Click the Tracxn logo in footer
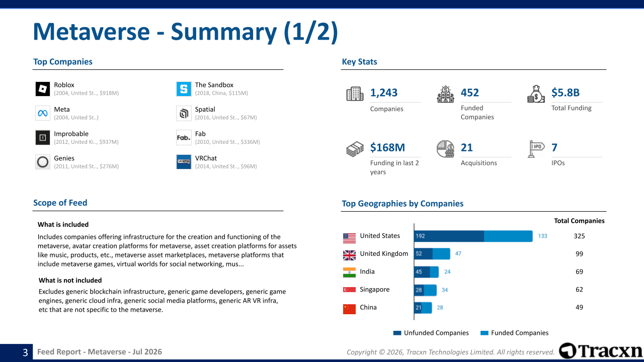 pos(600,351)
